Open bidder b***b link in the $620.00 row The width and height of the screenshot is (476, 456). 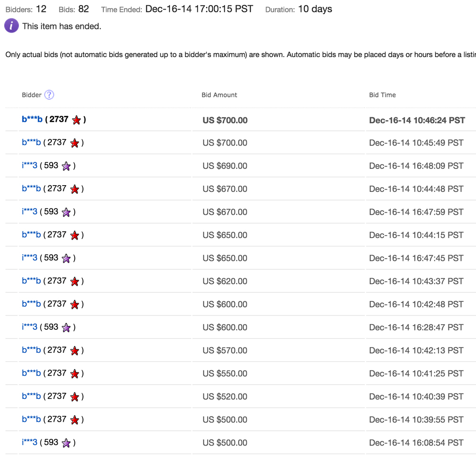(x=31, y=281)
